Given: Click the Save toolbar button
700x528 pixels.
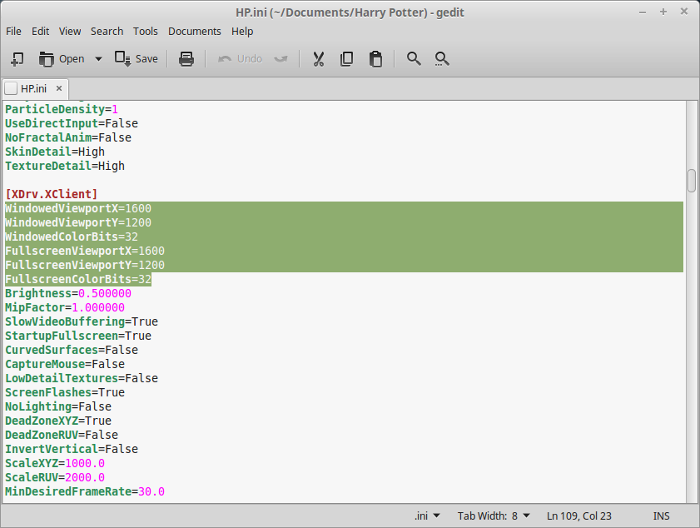Looking at the screenshot, I should (136, 59).
